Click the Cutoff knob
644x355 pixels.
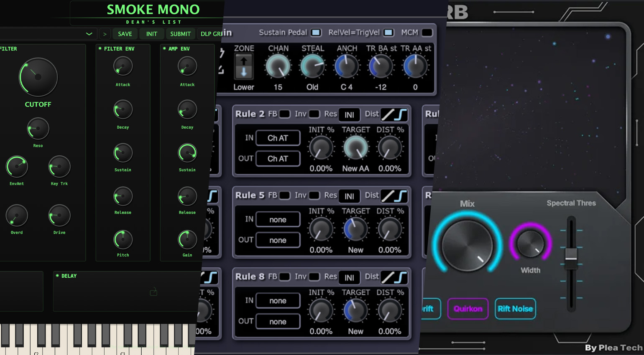38,77
